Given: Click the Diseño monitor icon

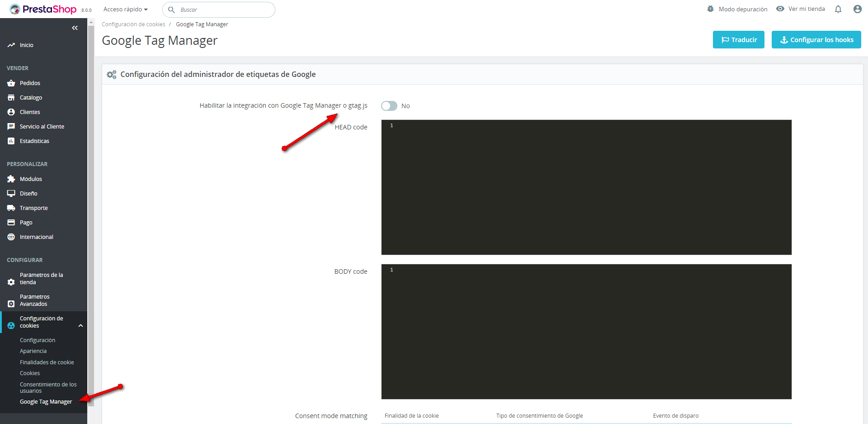Looking at the screenshot, I should [11, 194].
